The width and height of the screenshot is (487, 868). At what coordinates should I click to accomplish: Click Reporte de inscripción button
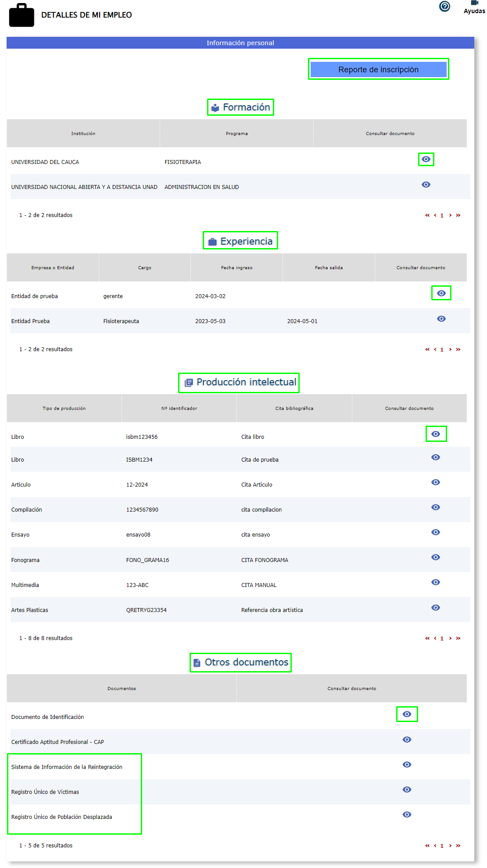coord(378,69)
